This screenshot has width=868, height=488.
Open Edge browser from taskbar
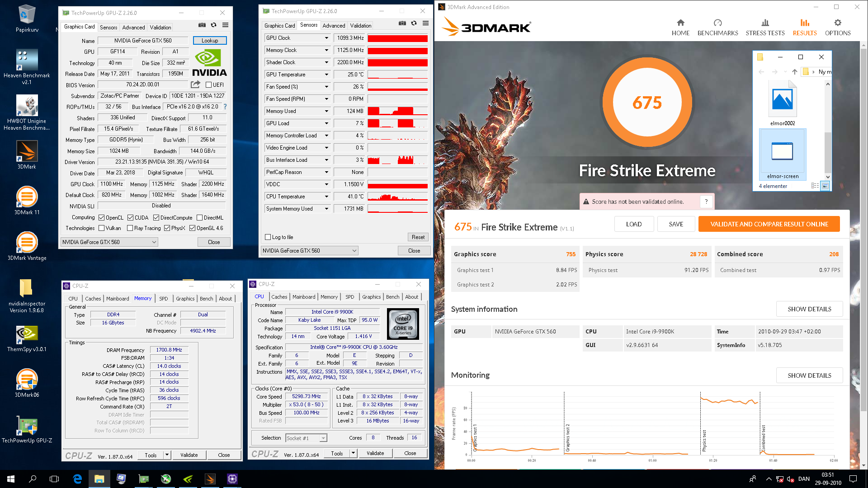tap(77, 479)
